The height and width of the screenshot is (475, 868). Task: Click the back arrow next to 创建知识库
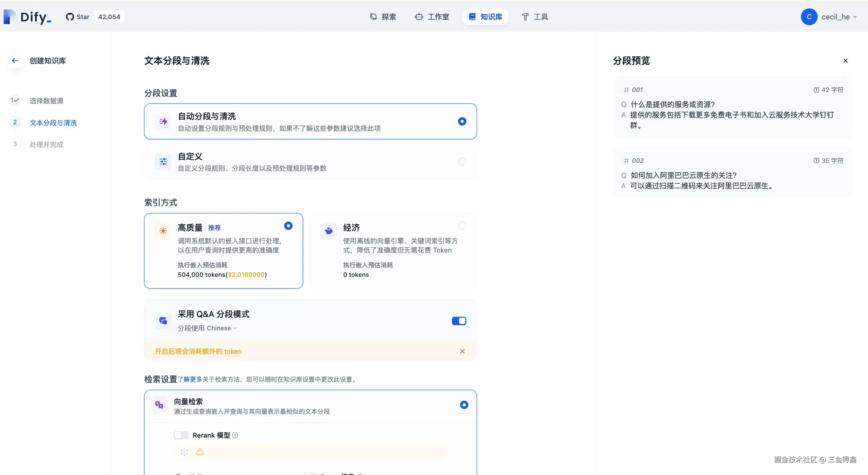[x=15, y=61]
